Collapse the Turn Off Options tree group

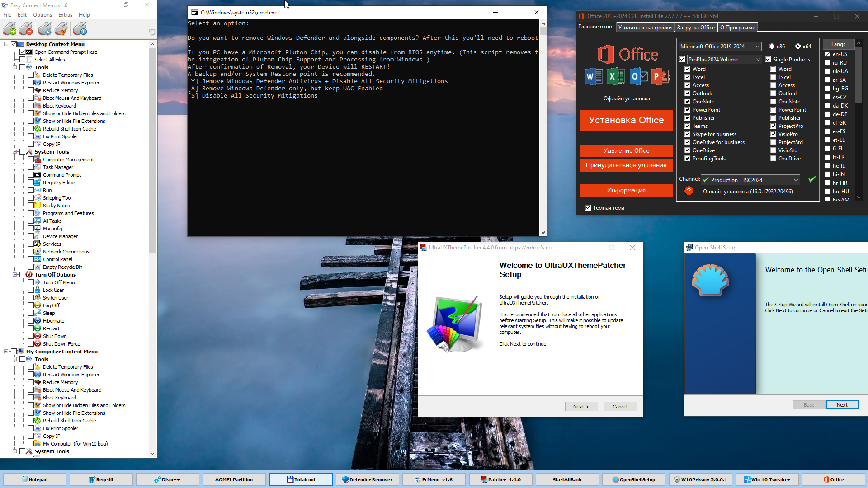point(14,275)
